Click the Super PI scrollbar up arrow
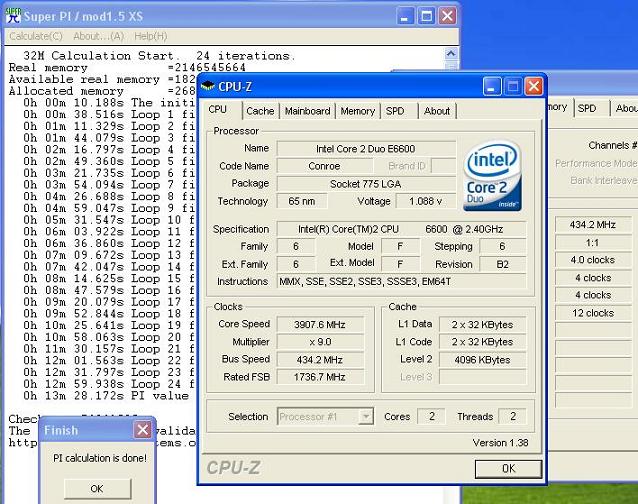 451,53
